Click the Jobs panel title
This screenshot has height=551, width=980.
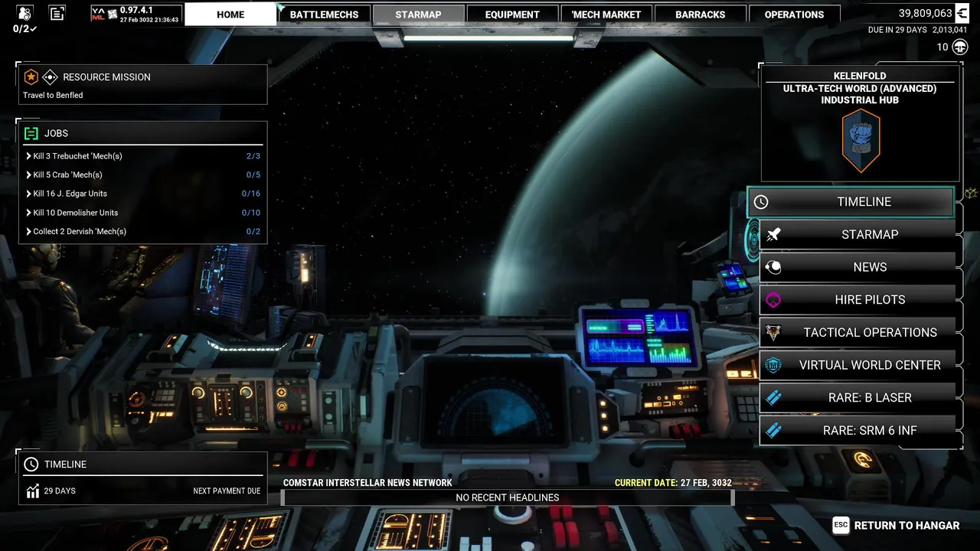[56, 133]
